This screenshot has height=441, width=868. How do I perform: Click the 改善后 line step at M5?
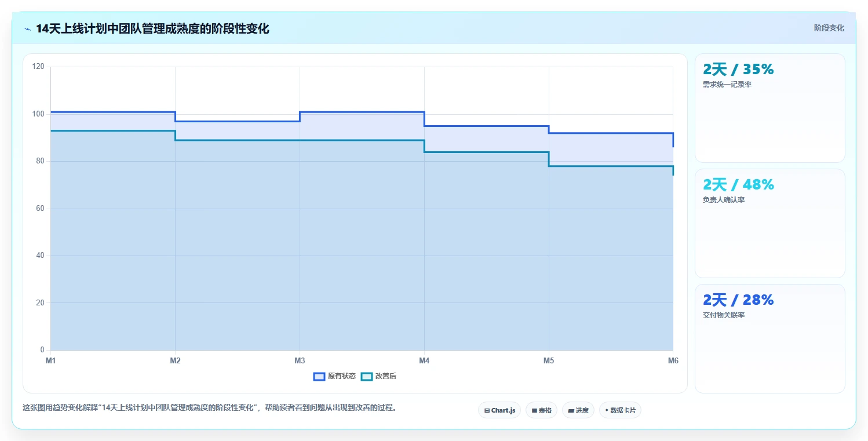549,159
